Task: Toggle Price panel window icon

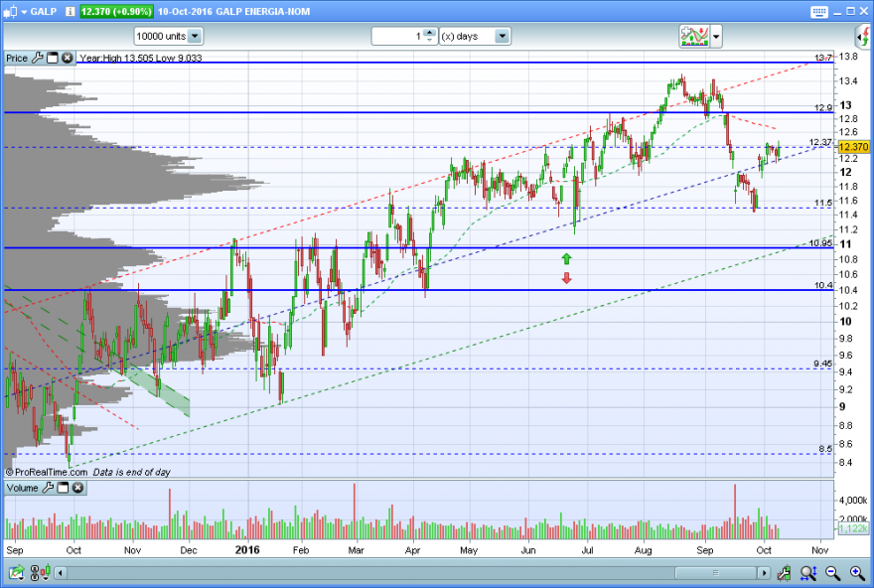Action: click(x=53, y=58)
